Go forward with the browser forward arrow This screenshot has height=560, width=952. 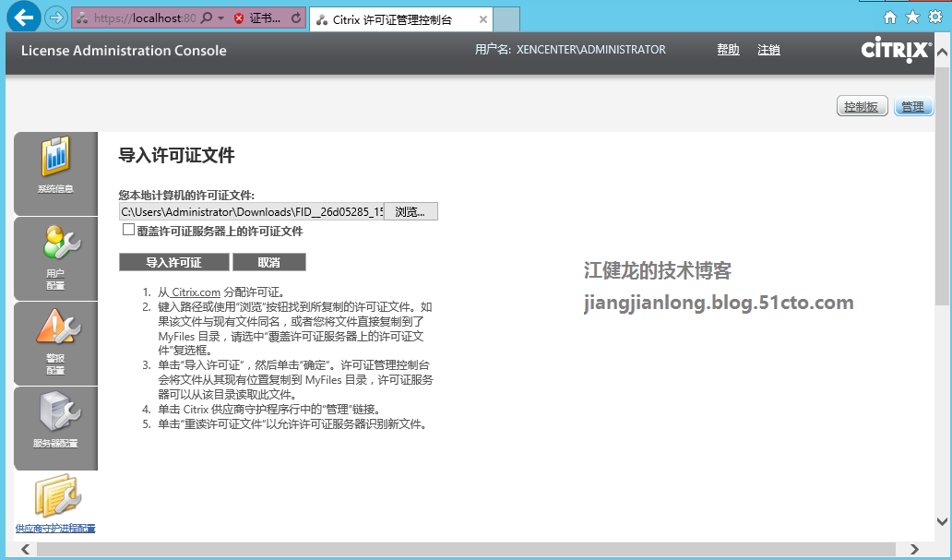pos(56,18)
